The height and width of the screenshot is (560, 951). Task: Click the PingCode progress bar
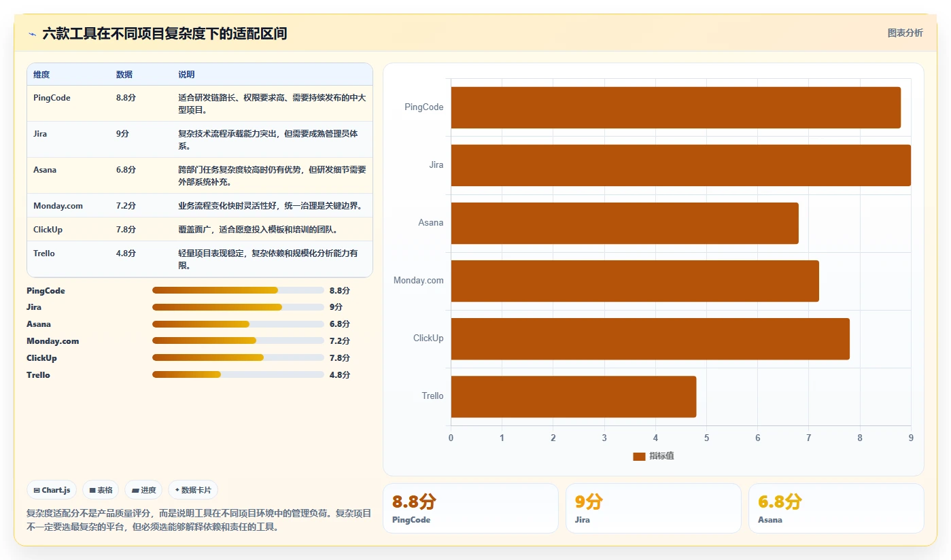coord(238,290)
